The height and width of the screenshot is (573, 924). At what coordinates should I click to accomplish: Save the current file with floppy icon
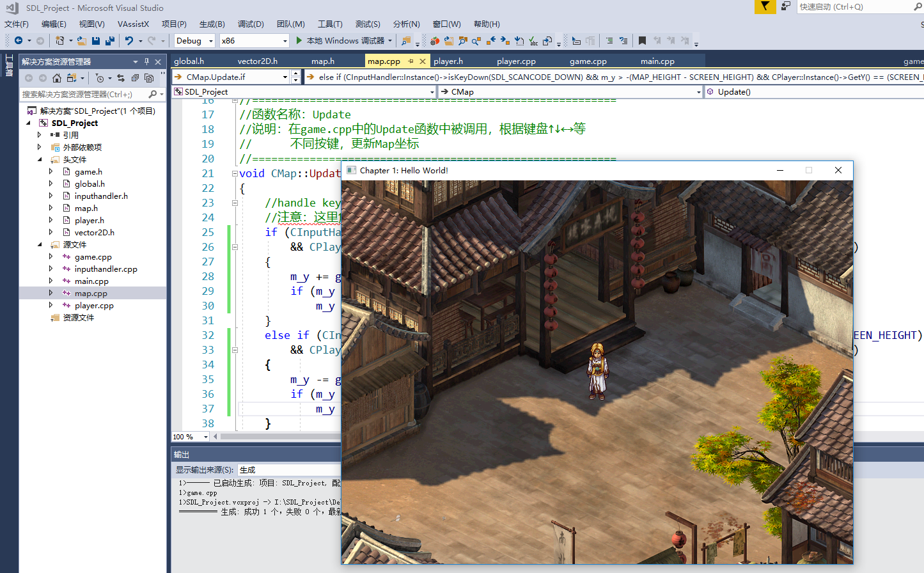point(96,41)
